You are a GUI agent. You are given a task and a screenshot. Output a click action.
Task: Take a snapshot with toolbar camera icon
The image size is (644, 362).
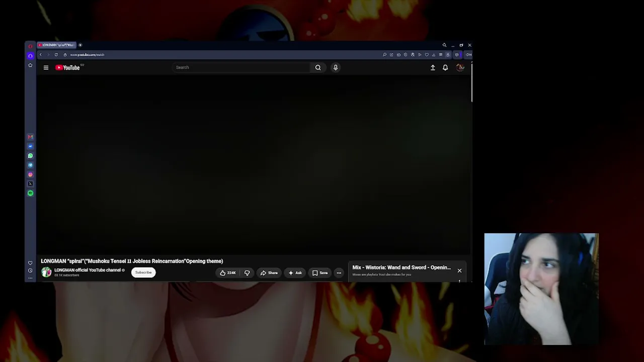coord(398,55)
